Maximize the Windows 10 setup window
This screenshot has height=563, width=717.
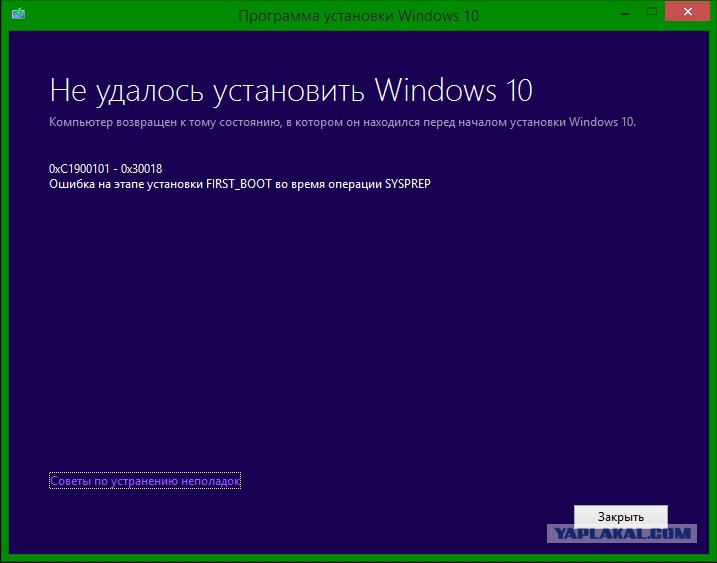pyautogui.click(x=652, y=12)
